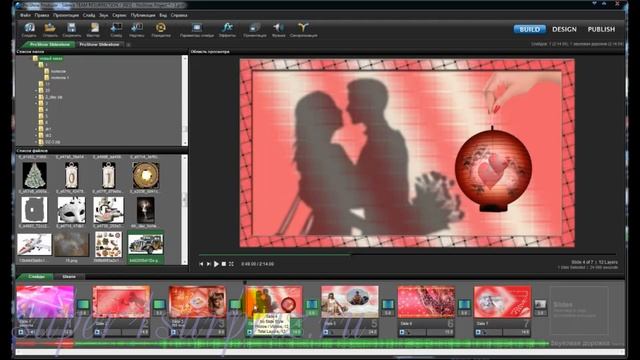The width and height of the screenshot is (640, 360).
Task: Open the fx Effects toolbar icon
Action: coord(227,28)
